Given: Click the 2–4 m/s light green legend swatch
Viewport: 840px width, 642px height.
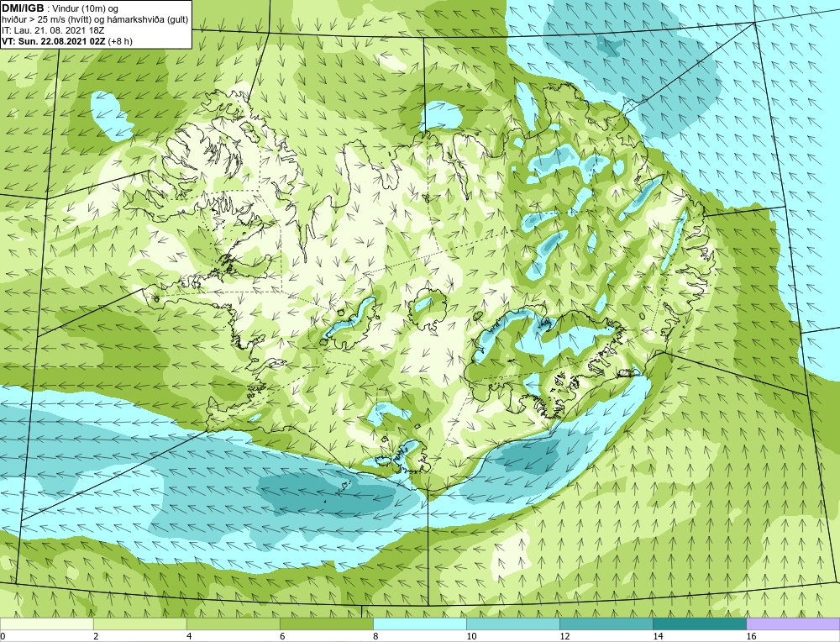Looking at the screenshot, I should [x=139, y=624].
